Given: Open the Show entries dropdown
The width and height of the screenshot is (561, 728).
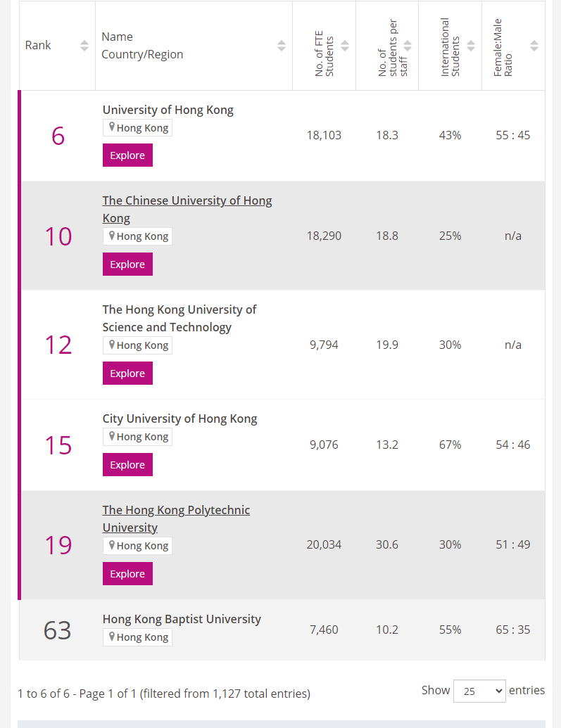Looking at the screenshot, I should click(x=479, y=691).
